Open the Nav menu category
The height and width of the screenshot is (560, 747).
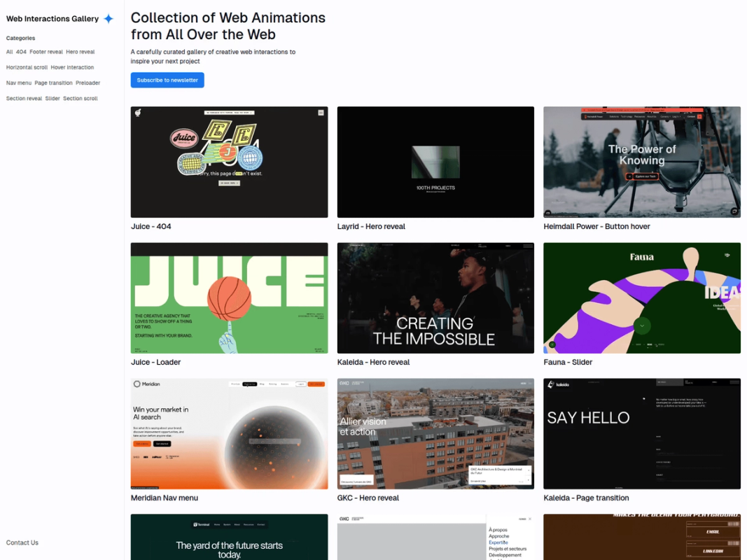coord(19,83)
